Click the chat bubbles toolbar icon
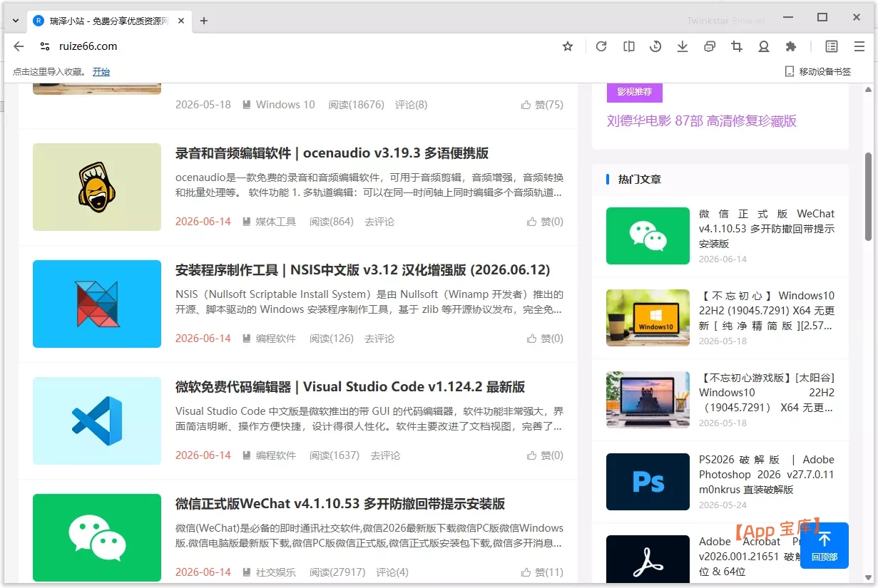Image resolution: width=878 pixels, height=588 pixels. click(x=710, y=46)
